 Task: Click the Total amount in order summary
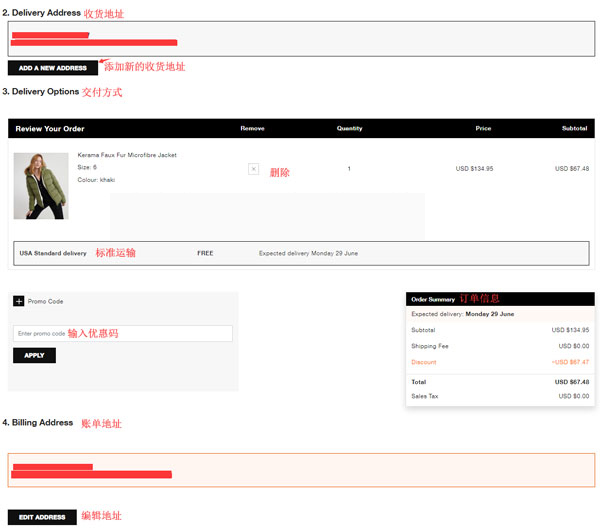[x=572, y=382]
